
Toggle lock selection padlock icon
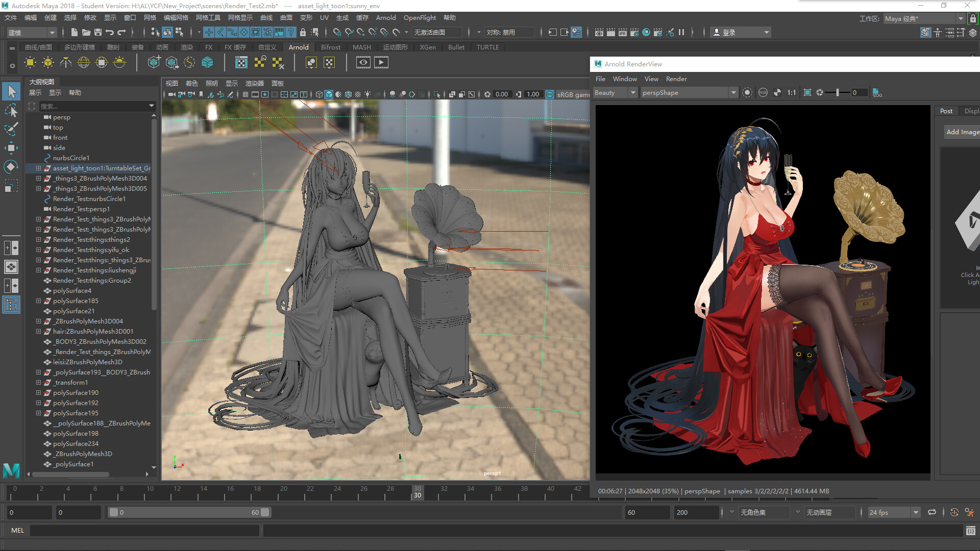pos(303,32)
